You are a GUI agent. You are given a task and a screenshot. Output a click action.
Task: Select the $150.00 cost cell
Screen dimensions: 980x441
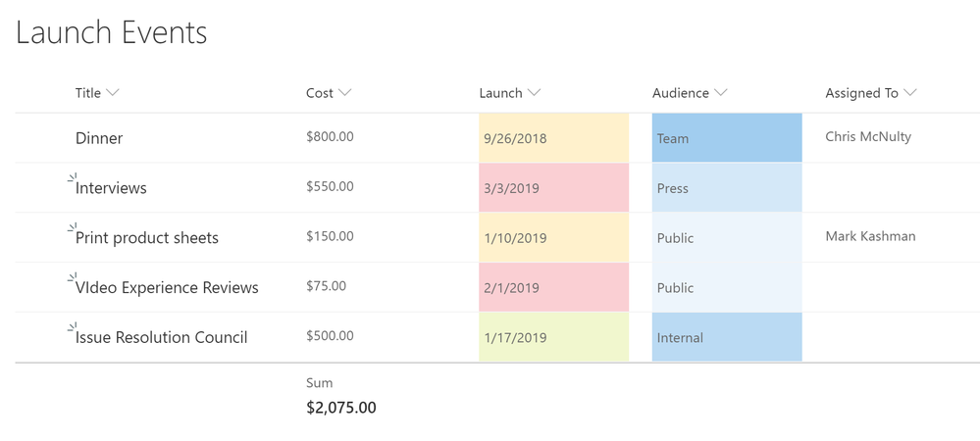tap(330, 236)
